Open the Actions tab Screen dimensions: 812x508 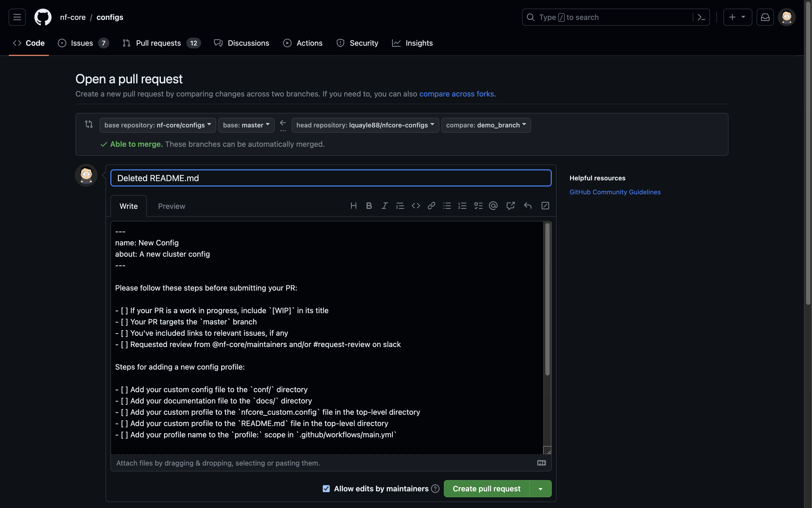pyautogui.click(x=303, y=43)
